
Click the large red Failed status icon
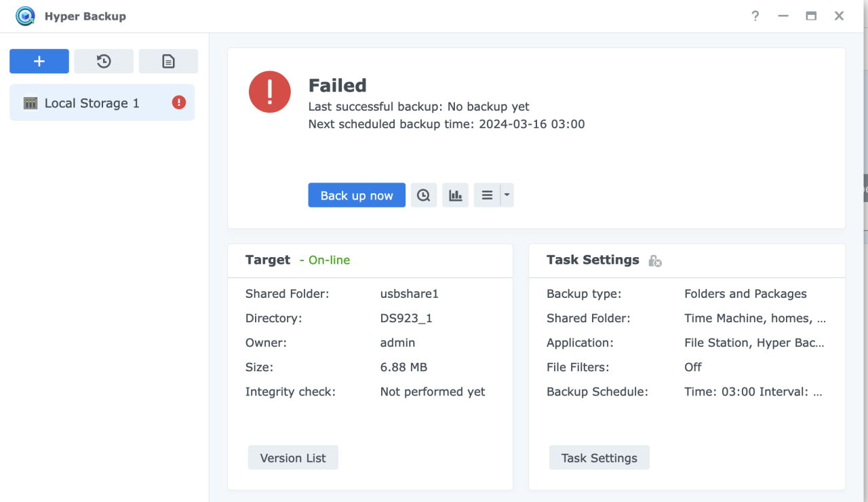(x=270, y=92)
